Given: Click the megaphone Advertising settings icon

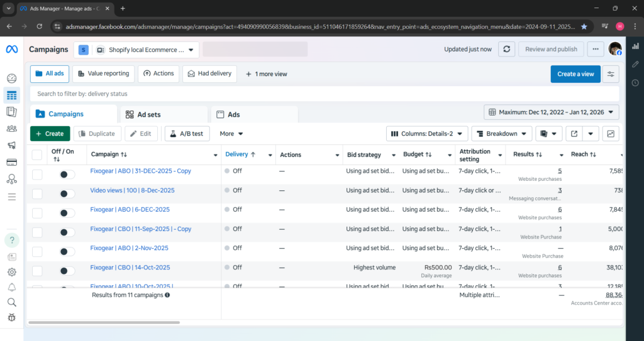Looking at the screenshot, I should (11, 146).
